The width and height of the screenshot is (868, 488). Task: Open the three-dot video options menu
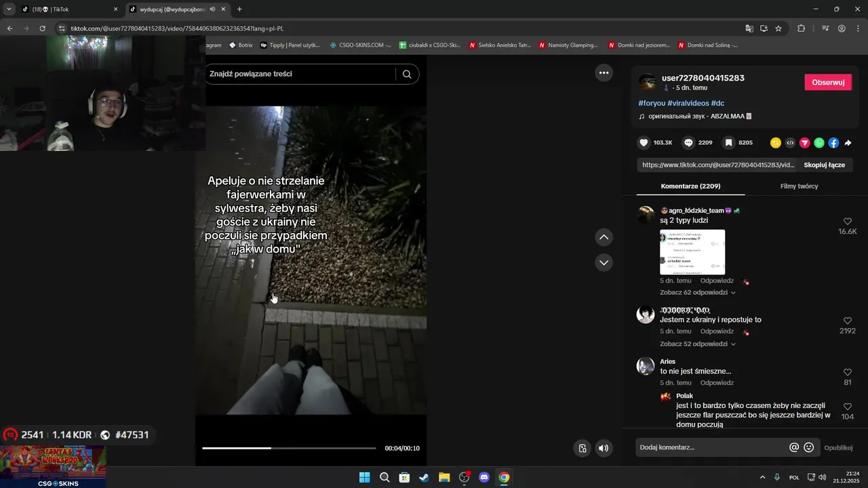click(604, 73)
